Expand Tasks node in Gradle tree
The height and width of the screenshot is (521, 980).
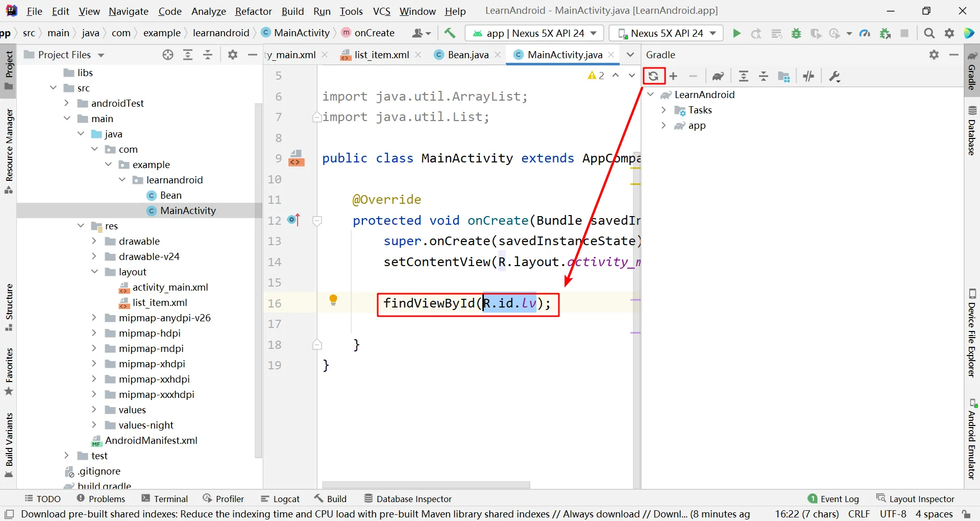tap(664, 110)
